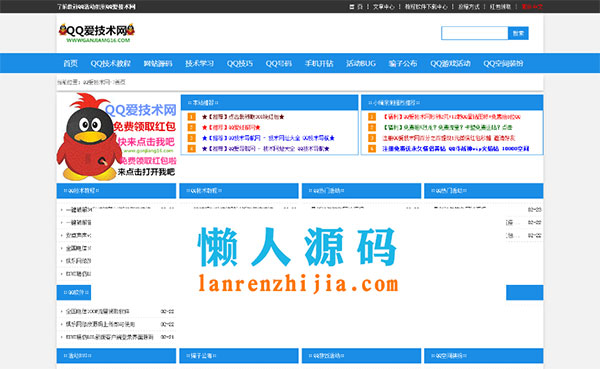Open item 1 点击领取红包 in 本站推荐
The height and width of the screenshot is (369, 600).
click(x=243, y=117)
